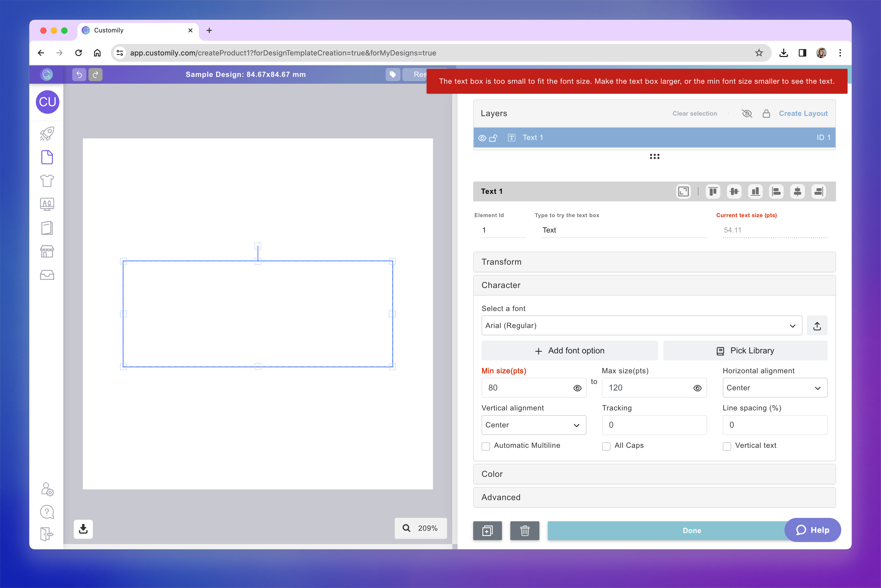Click the upload font icon
This screenshot has height=588, width=881.
tap(817, 326)
